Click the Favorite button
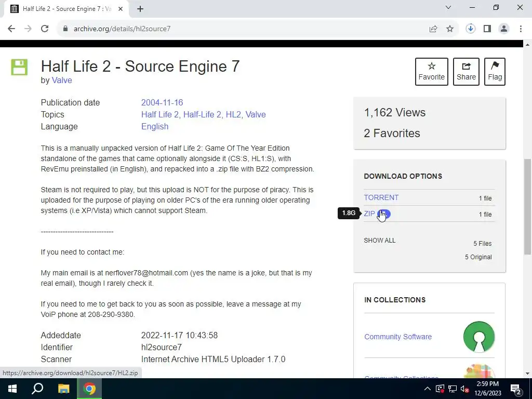 (432, 72)
